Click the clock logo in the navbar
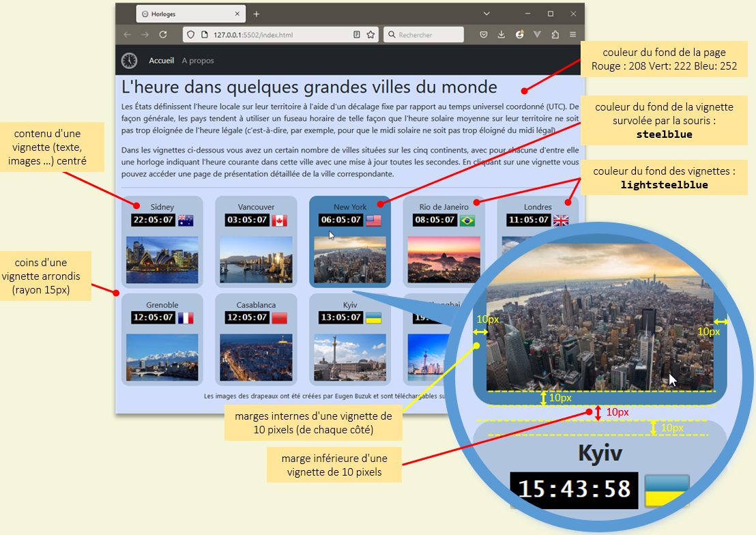The height and width of the screenshot is (535, 756). pos(129,61)
